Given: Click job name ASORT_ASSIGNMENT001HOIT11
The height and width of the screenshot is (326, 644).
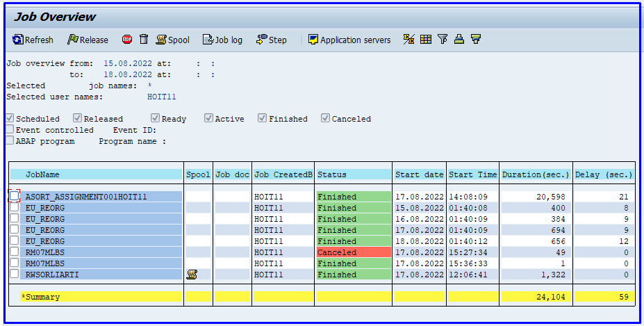Looking at the screenshot, I should coord(86,197).
